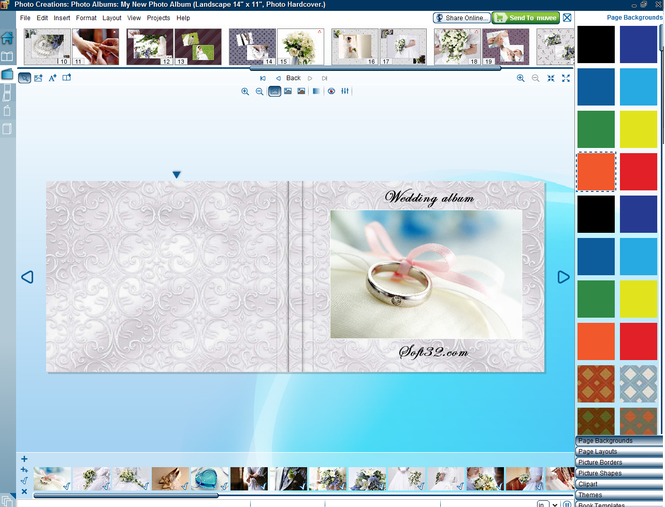
Task: Go to previous page arrow beside Back
Action: tap(278, 78)
